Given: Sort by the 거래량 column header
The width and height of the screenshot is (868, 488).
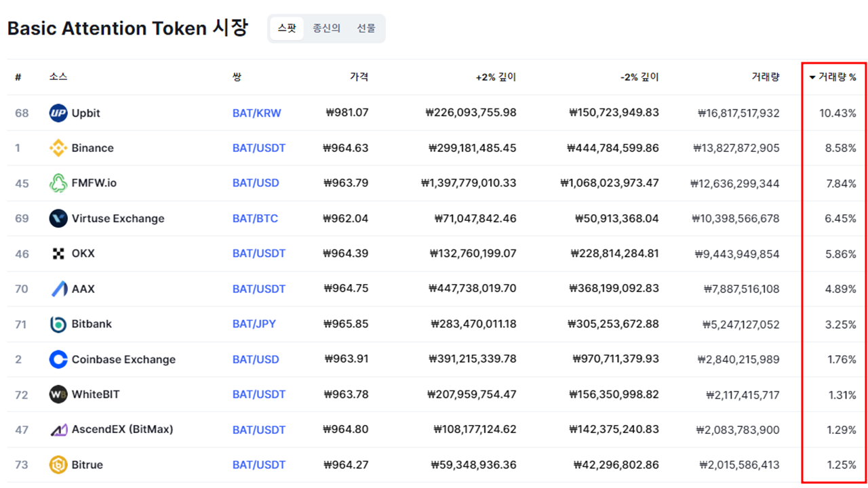Looking at the screenshot, I should pyautogui.click(x=765, y=77).
